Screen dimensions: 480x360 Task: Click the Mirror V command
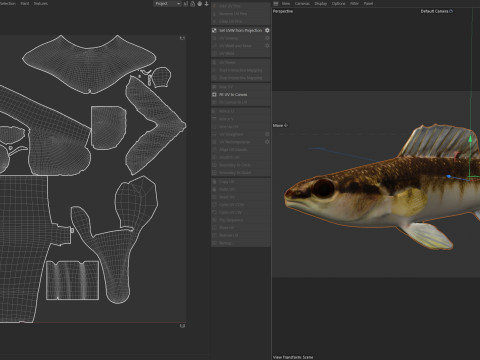226,119
